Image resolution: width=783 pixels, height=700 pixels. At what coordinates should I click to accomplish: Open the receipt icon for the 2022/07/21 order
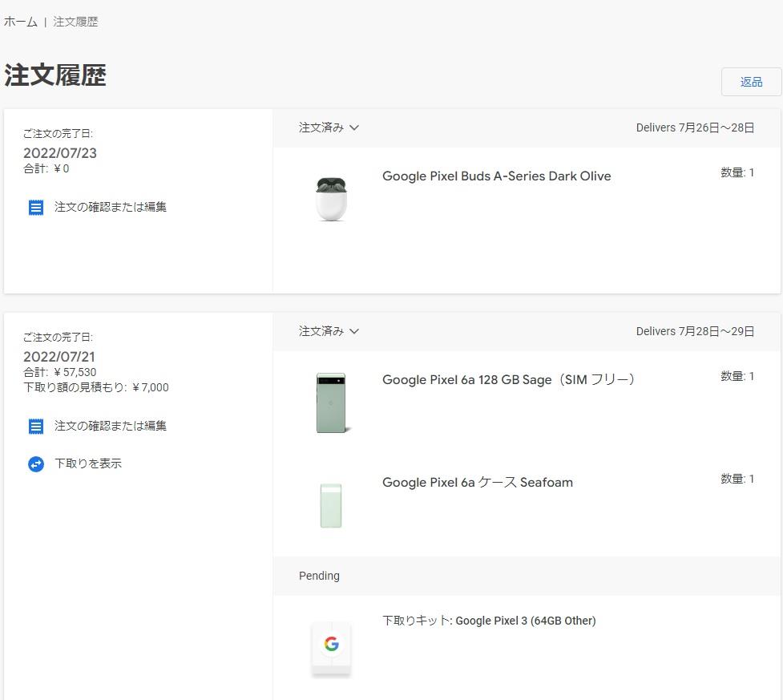(x=36, y=427)
